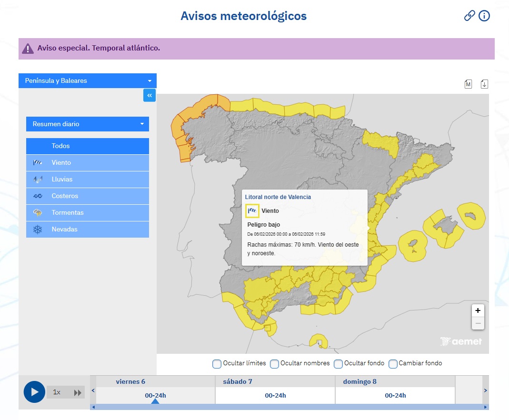The width and height of the screenshot is (509, 420).
Task: Open the M legend icon near the map
Action: pos(468,83)
